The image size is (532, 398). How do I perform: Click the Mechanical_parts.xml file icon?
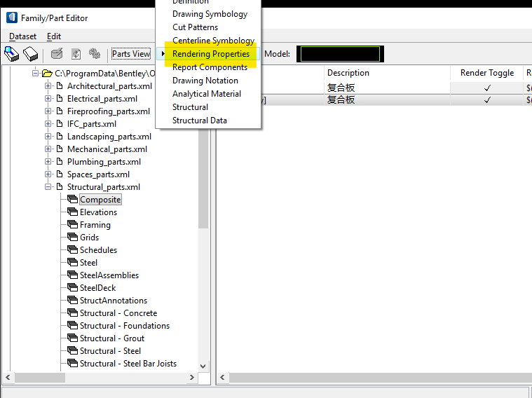tap(60, 149)
